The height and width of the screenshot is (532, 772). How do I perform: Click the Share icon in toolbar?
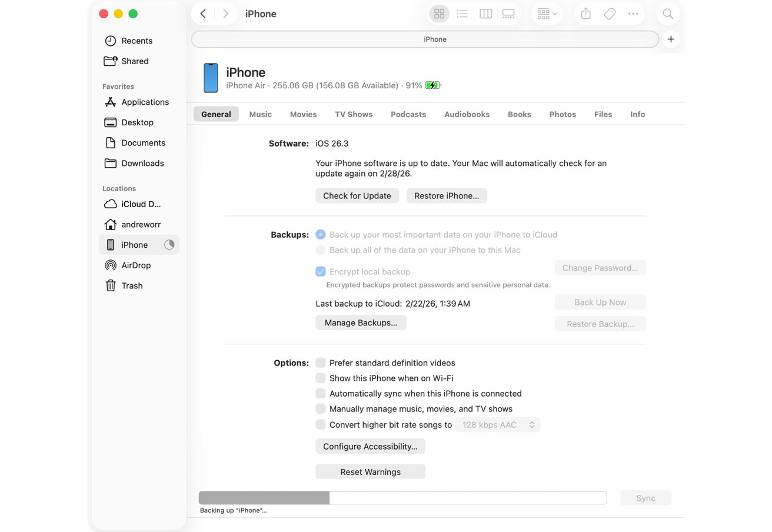click(x=585, y=14)
